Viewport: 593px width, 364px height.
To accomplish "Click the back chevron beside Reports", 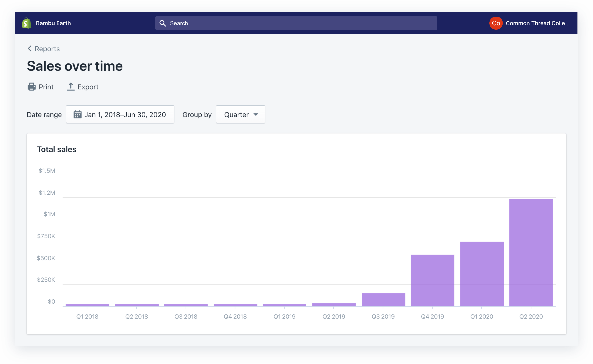I will [30, 49].
